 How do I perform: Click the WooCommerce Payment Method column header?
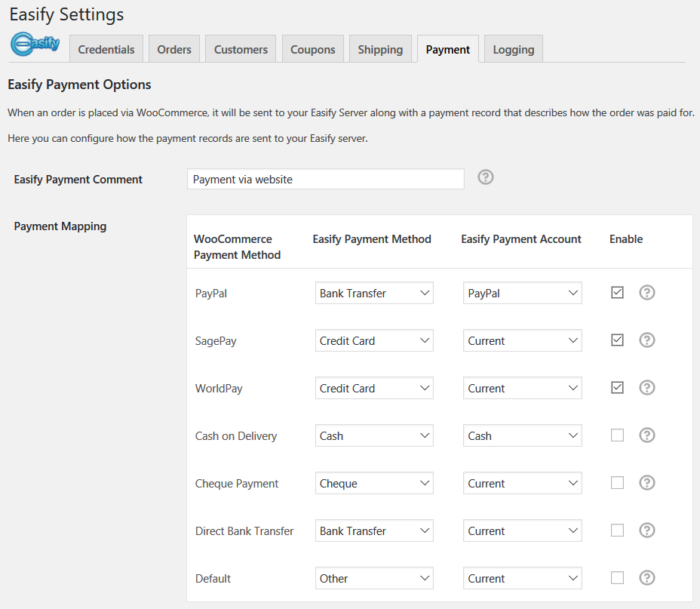pos(237,247)
